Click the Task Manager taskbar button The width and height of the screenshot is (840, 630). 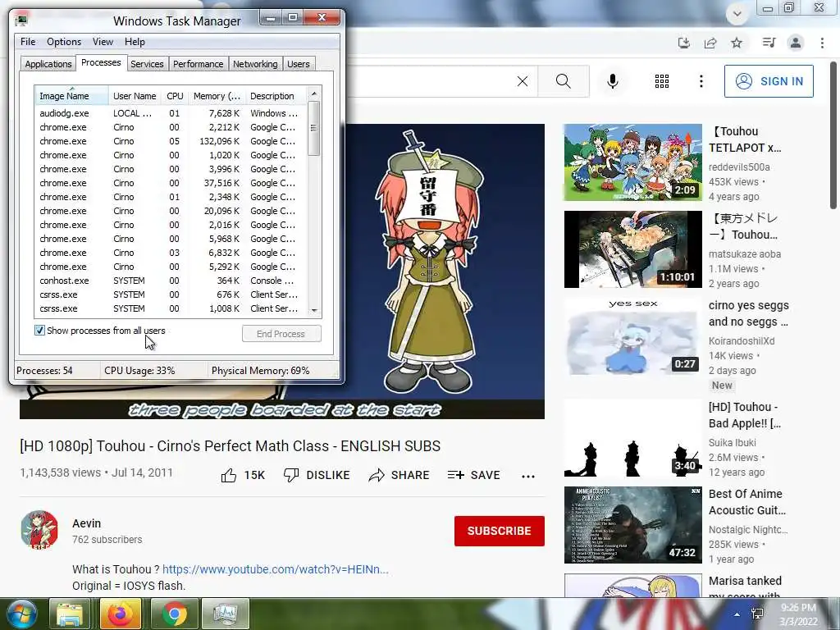[226, 614]
